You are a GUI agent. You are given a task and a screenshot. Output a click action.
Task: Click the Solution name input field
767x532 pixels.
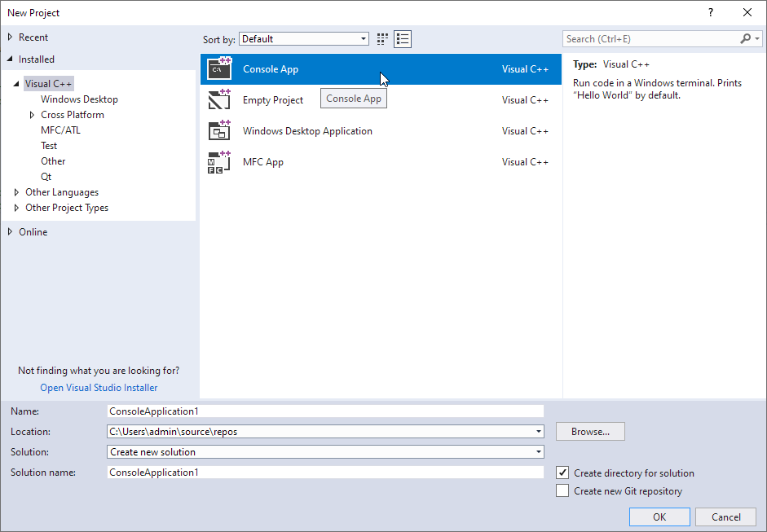pos(325,473)
